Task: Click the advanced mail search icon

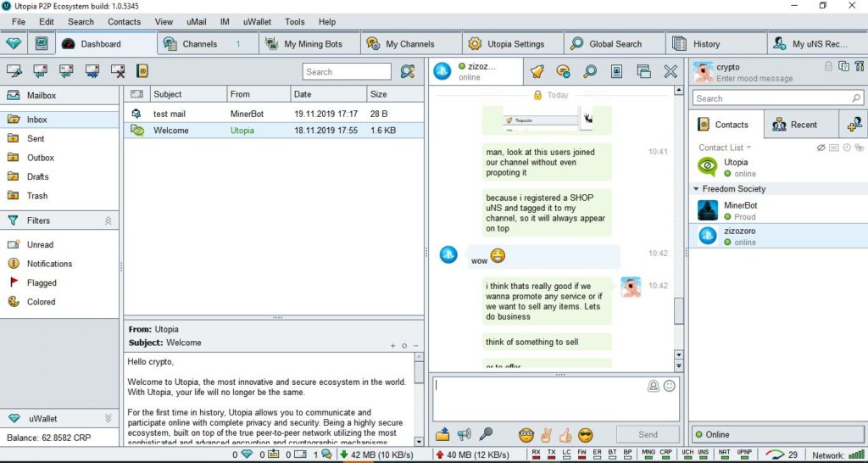Action: tap(408, 71)
